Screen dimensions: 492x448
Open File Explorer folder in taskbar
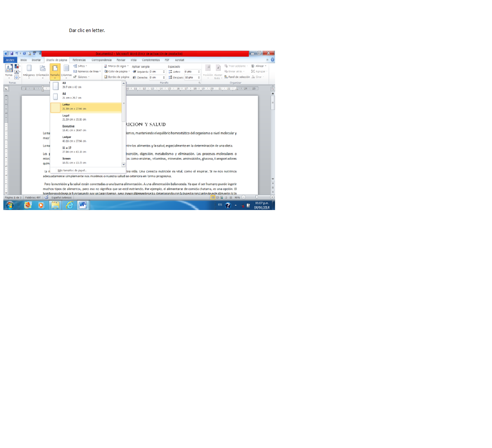[x=55, y=205]
